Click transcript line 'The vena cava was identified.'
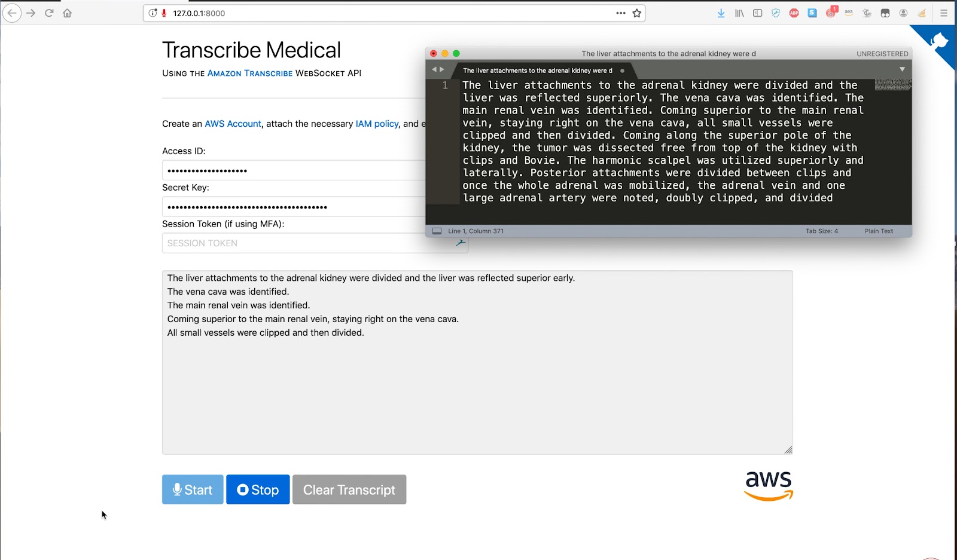Image resolution: width=957 pixels, height=560 pixels. tap(228, 292)
